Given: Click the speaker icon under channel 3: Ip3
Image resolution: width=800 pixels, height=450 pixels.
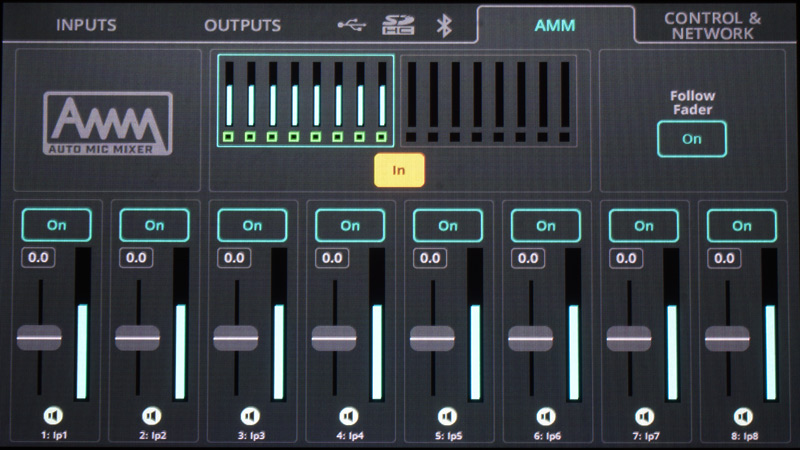Looking at the screenshot, I should (x=250, y=415).
